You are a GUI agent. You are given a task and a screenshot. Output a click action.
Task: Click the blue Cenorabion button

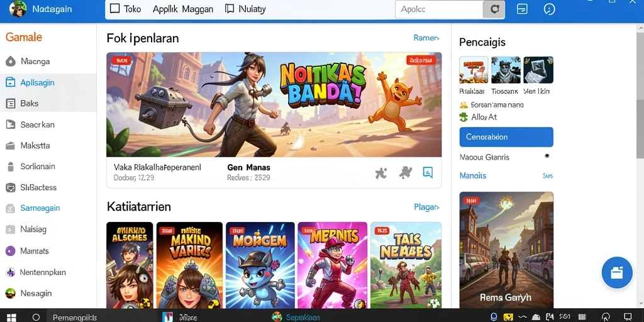coord(506,136)
